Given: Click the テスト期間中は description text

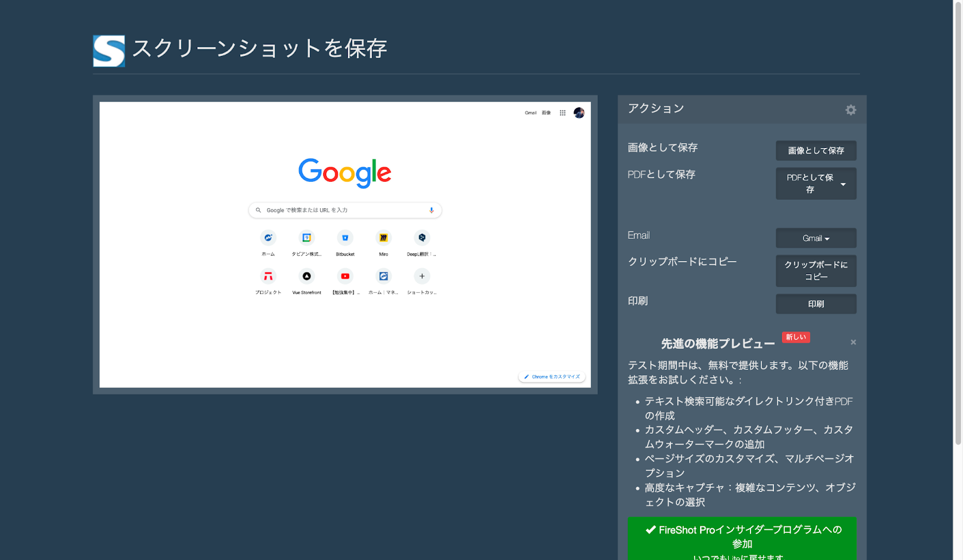Looking at the screenshot, I should point(738,372).
